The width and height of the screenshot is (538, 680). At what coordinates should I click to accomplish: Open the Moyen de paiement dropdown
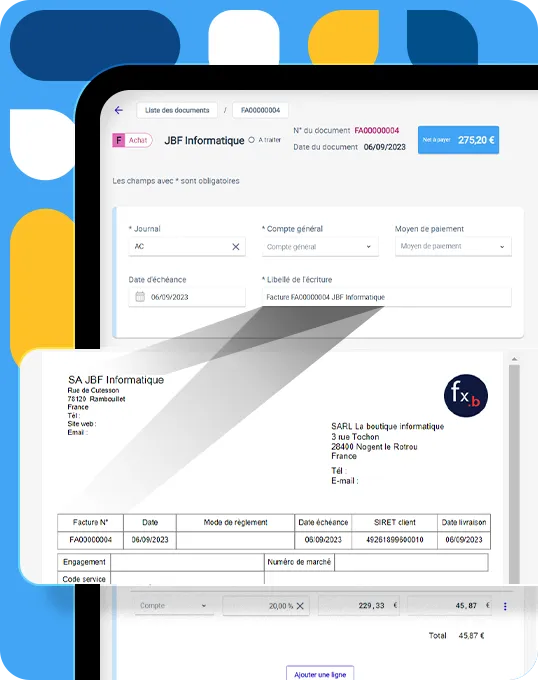(453, 246)
